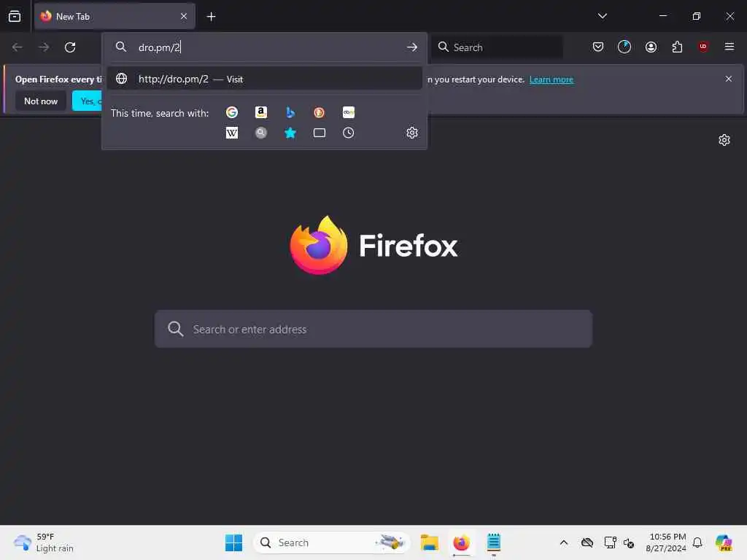Open the notifications bell icon
This screenshot has width=747, height=560.
coord(697,542)
